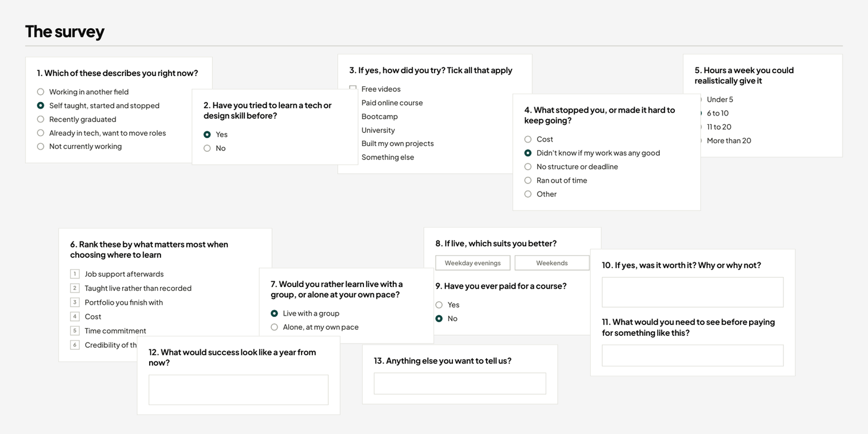Click the 'Anything else' answer box

click(460, 384)
